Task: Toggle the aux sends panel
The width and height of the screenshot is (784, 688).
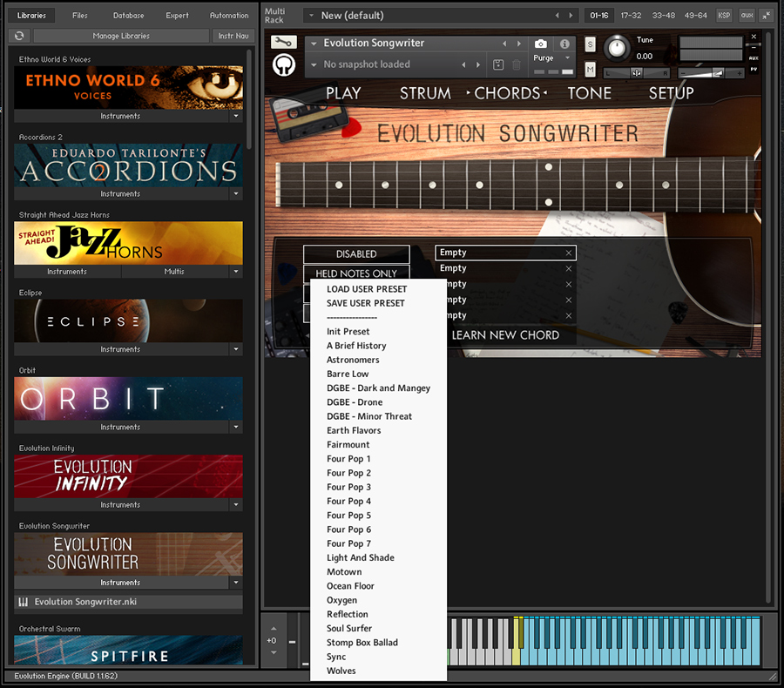Action: (747, 16)
